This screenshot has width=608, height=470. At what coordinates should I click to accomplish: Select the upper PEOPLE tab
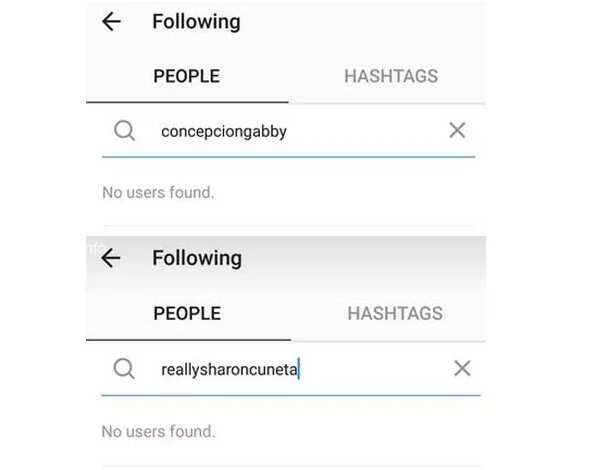187,76
